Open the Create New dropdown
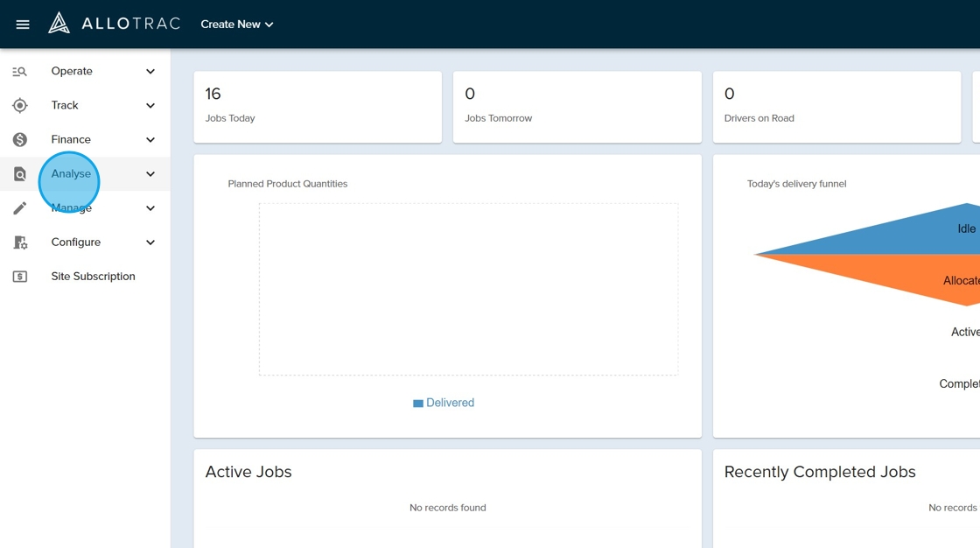Viewport: 980px width, 548px height. (237, 25)
